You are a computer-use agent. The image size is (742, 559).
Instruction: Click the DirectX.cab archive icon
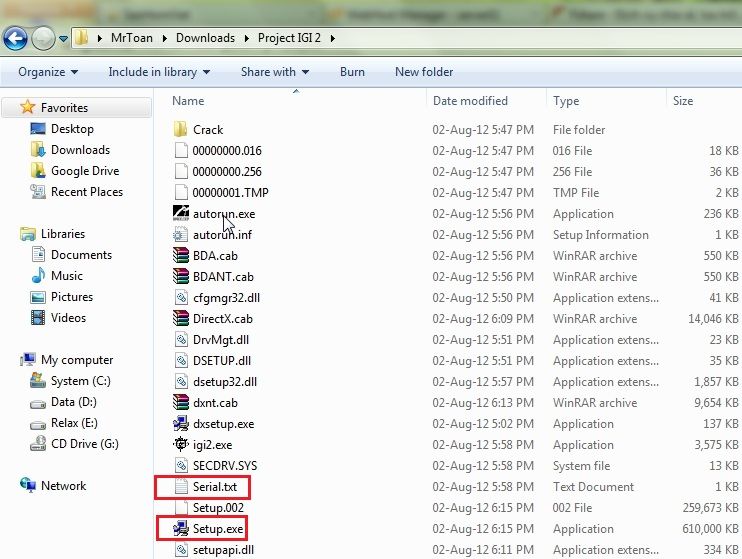click(x=181, y=319)
